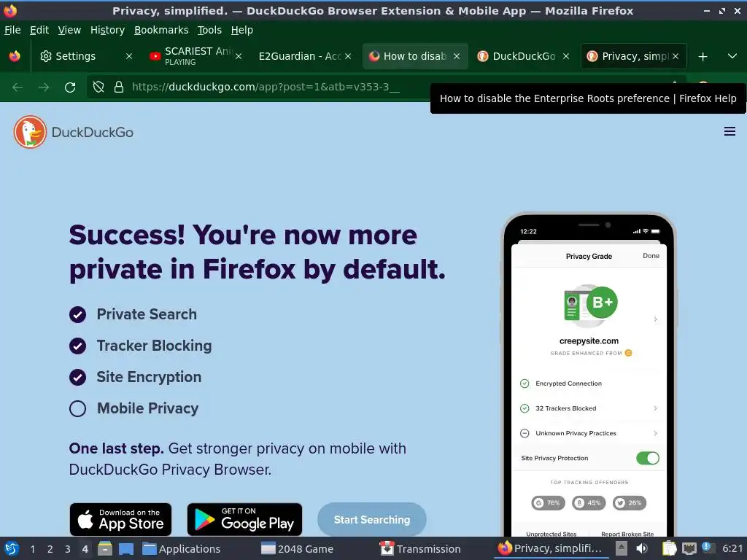The width and height of the screenshot is (747, 560).
Task: Switch to workspace 2 in taskbar
Action: point(50,549)
